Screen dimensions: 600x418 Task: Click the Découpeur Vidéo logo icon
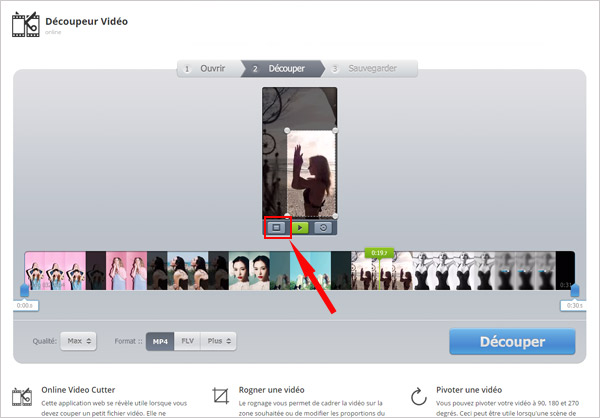(24, 26)
